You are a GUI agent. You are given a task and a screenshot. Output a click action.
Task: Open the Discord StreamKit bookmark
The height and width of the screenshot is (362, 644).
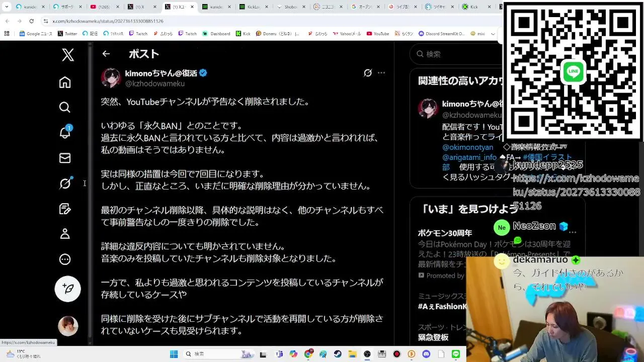[x=442, y=34]
